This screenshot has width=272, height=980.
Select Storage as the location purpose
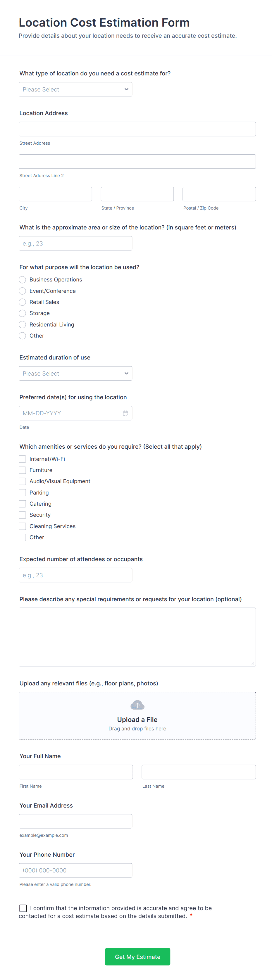23,314
